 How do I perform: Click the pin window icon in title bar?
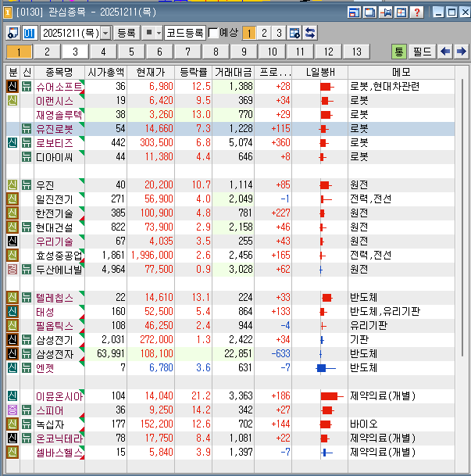(386, 13)
